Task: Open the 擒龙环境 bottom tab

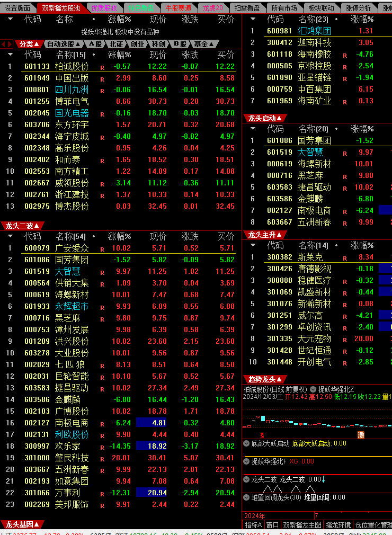Action: [338, 525]
